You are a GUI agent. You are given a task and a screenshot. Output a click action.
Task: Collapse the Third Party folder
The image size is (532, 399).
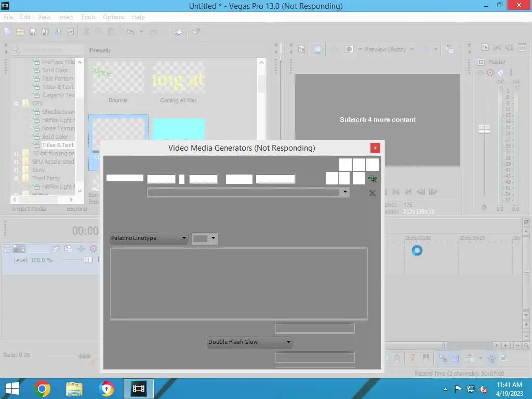pyautogui.click(x=16, y=178)
